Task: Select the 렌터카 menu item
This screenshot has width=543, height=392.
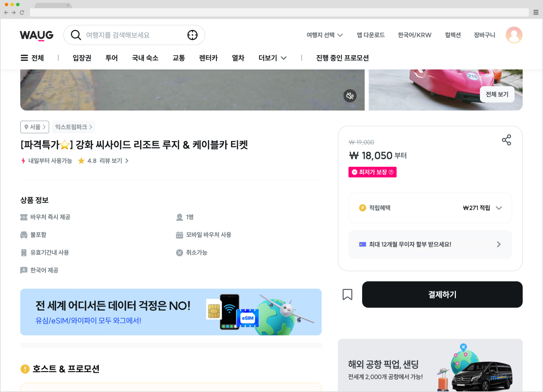Action: point(208,58)
